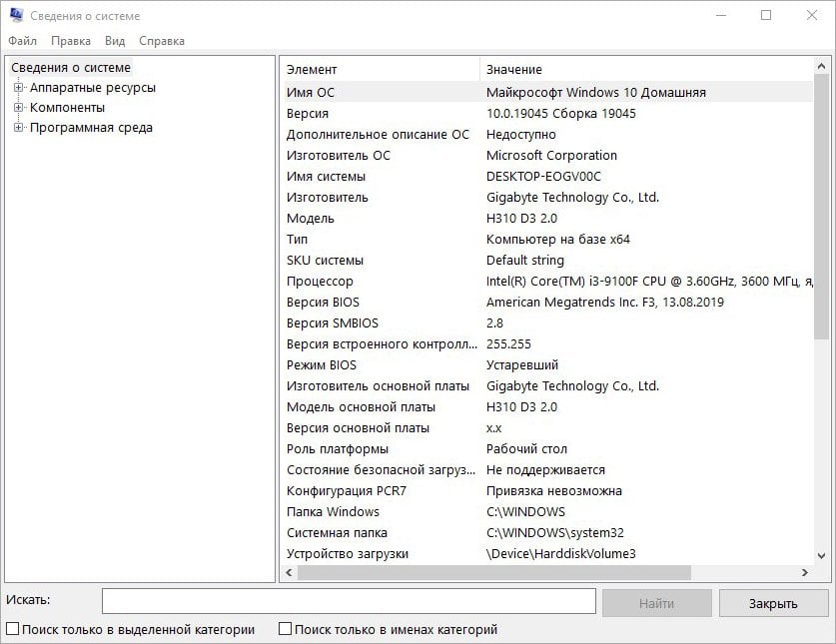Enable Поиск только в выделенной категории checkbox
Viewport: 836px width, 644px height.
[12, 630]
